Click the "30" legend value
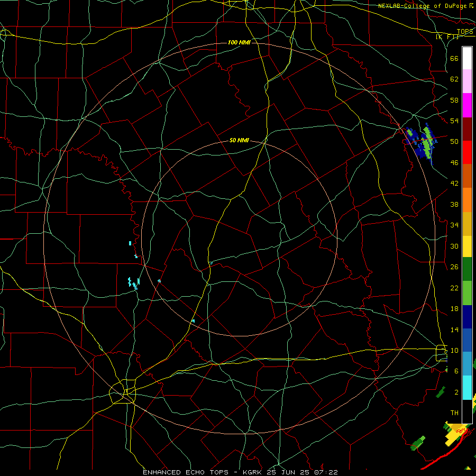Viewport: 476px width, 476px height. (454, 246)
